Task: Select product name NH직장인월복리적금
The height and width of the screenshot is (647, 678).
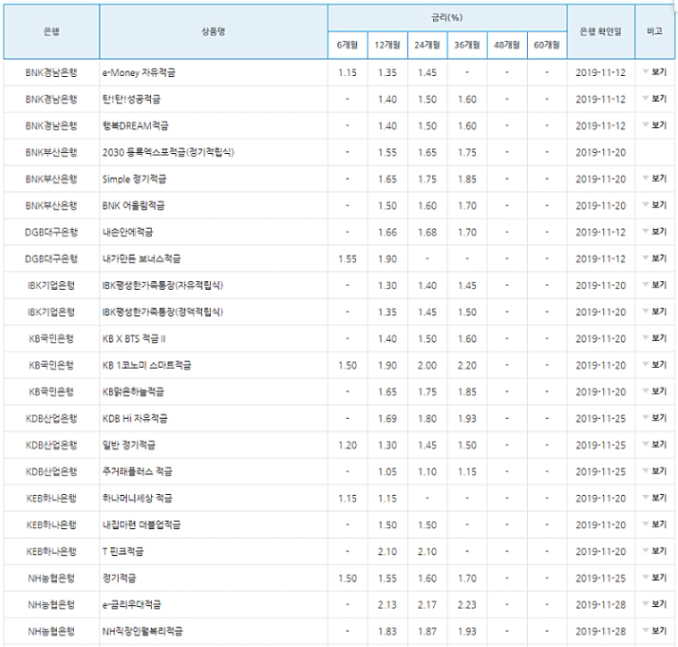Action: [142, 631]
